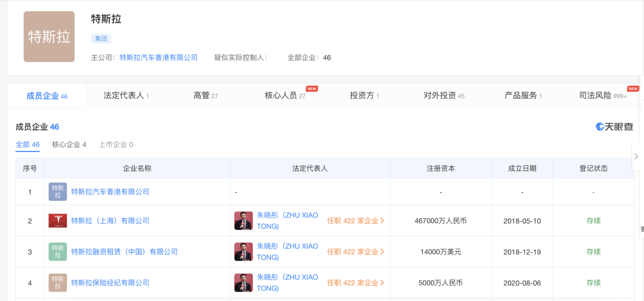Filter by 上市企业 0
644x301 pixels.
pos(116,145)
